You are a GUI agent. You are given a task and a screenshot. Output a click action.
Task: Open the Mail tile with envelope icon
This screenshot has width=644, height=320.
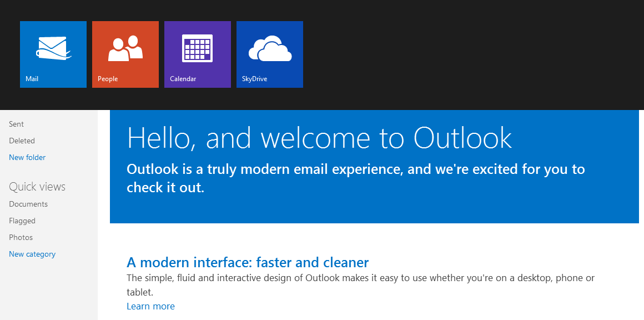53,54
